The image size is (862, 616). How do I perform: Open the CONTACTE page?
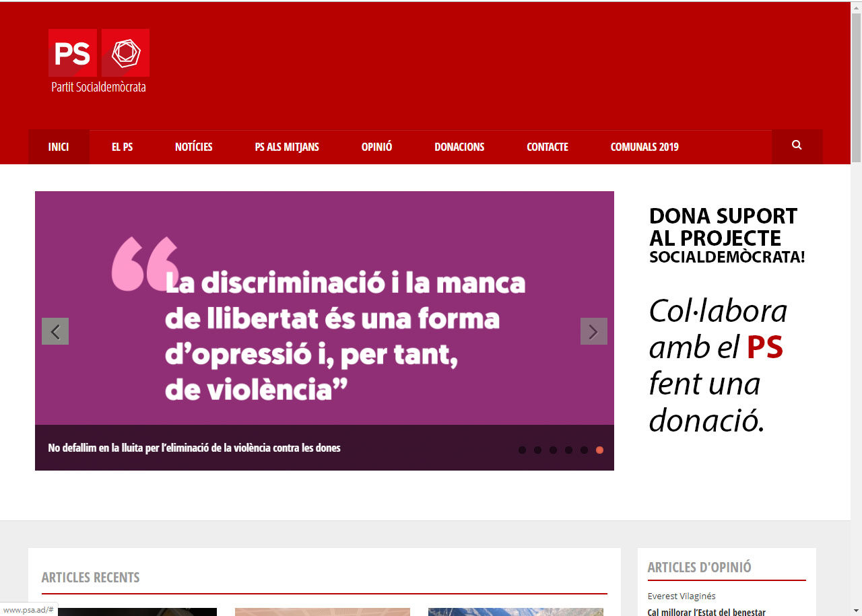coord(548,147)
